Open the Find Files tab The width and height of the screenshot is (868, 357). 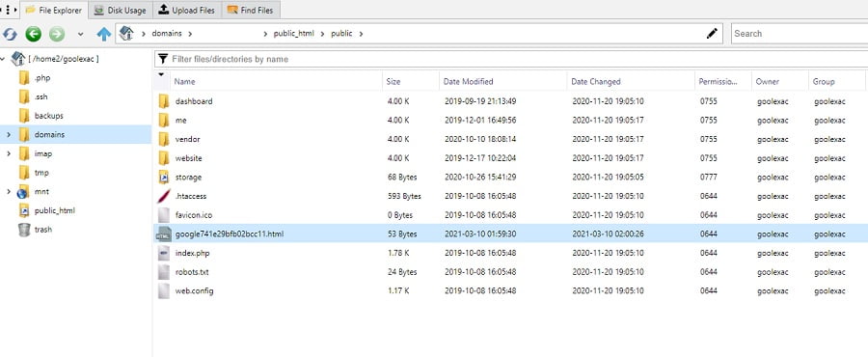250,10
